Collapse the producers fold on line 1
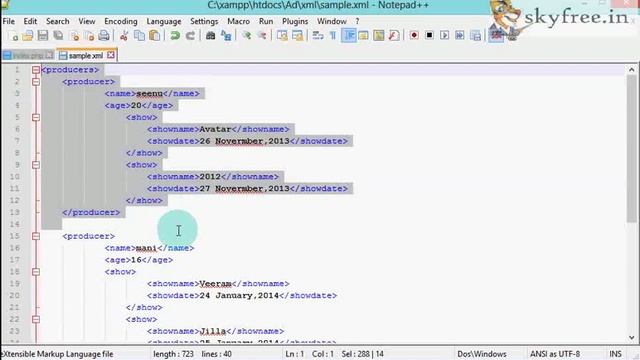640x360 pixels. click(36, 70)
